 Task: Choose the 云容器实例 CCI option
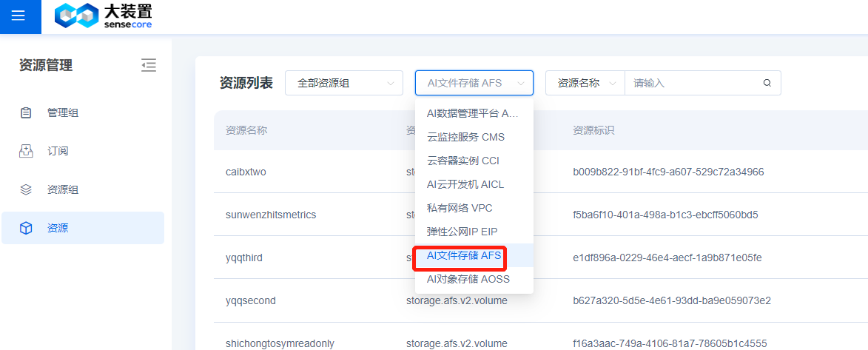tap(463, 161)
